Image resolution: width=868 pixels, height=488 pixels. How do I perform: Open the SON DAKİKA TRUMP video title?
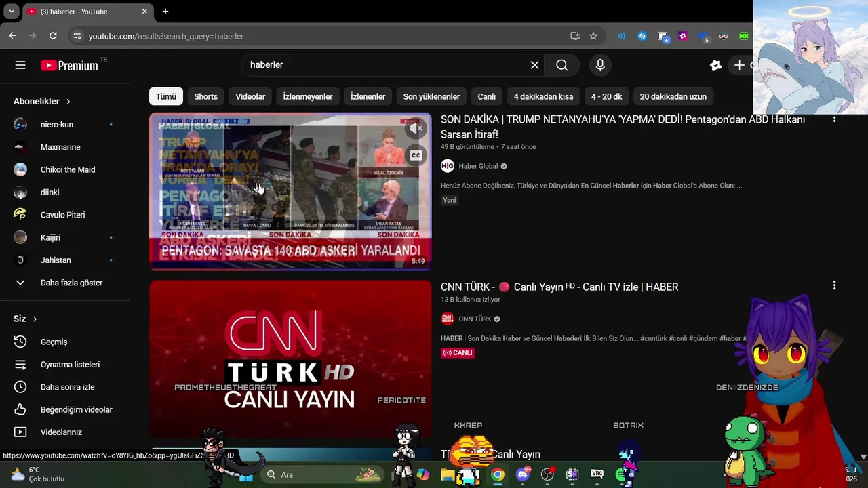pyautogui.click(x=623, y=127)
